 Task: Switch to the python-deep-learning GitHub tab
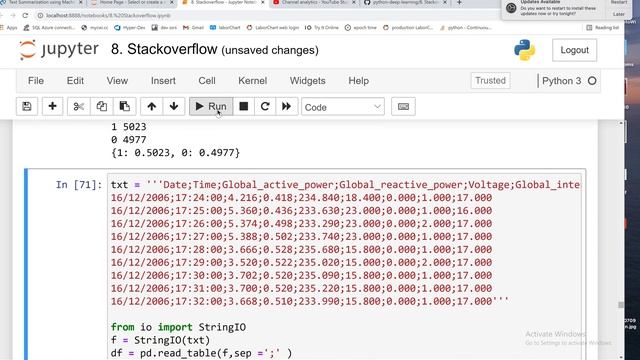click(x=405, y=3)
